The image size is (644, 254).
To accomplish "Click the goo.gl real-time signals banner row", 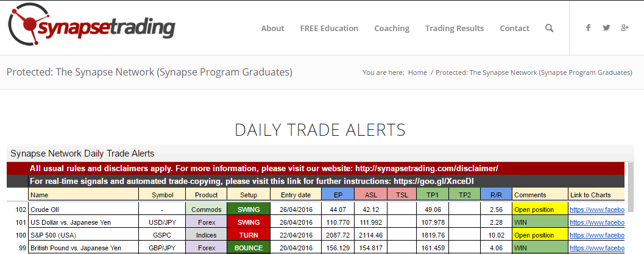I will 316,182.
